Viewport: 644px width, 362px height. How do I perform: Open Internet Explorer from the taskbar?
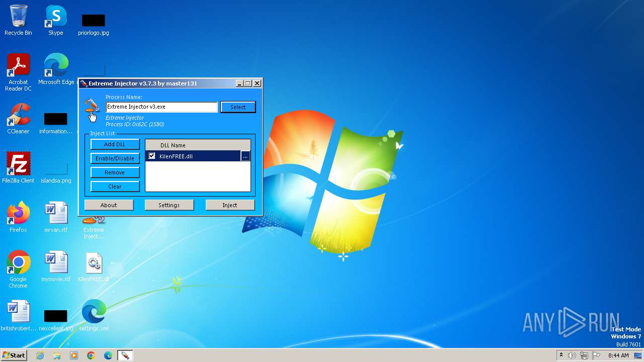coord(40,355)
